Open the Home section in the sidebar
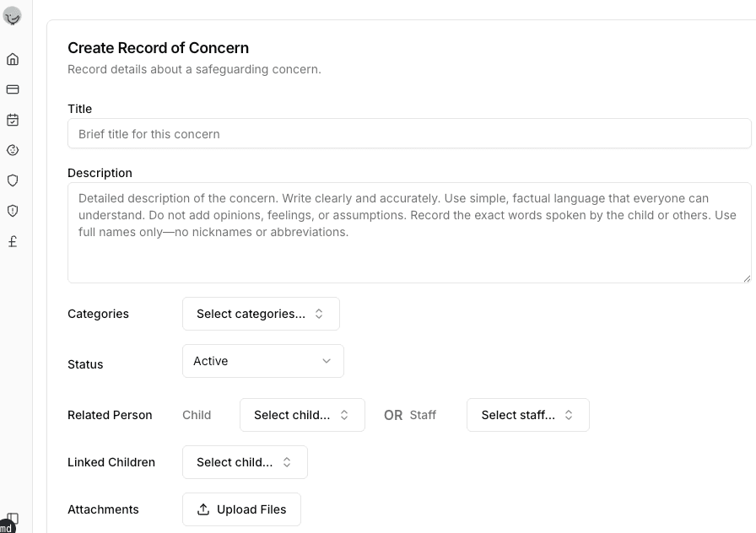The height and width of the screenshot is (533, 756). point(13,59)
